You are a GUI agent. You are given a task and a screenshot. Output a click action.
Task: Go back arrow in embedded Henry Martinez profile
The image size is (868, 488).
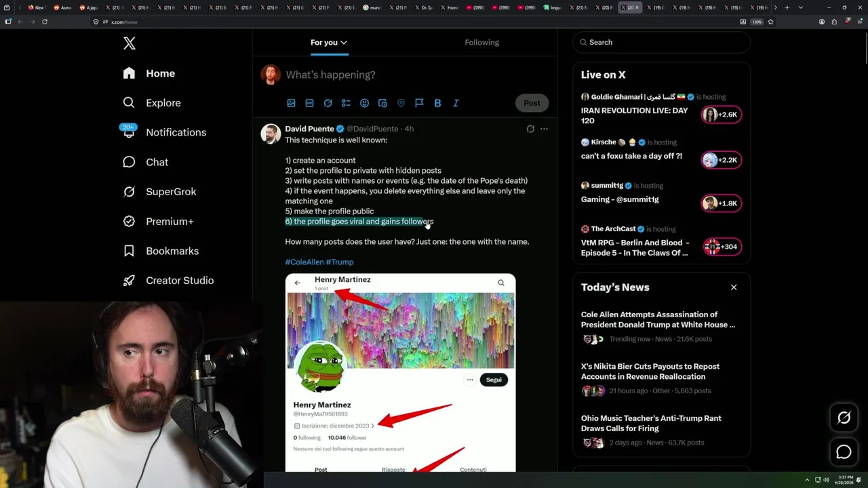[x=297, y=283]
